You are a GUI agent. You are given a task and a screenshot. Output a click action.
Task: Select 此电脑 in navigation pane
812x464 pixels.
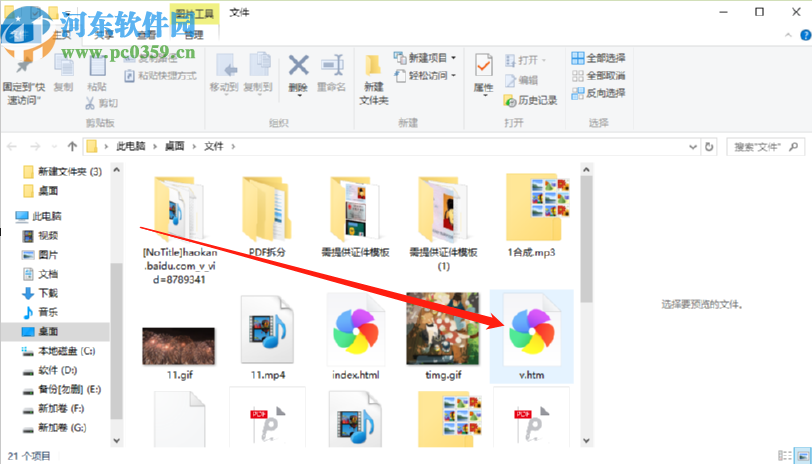[38, 216]
